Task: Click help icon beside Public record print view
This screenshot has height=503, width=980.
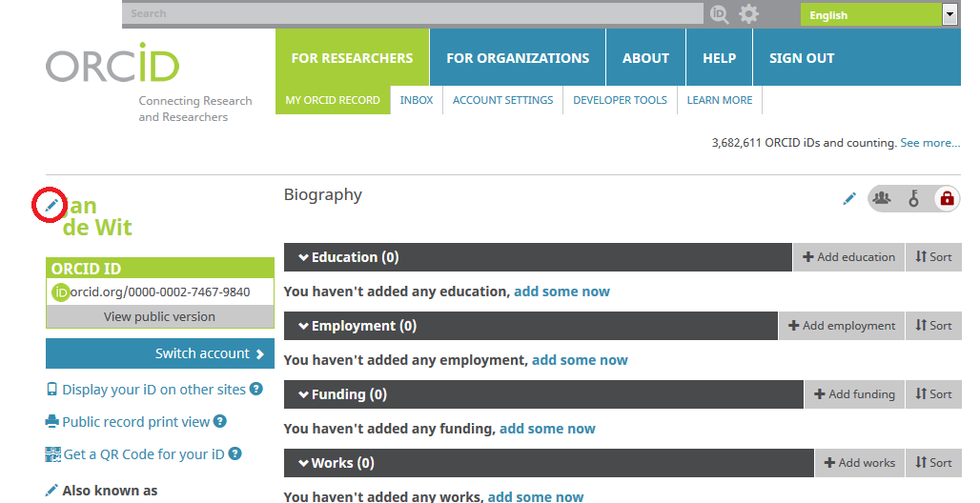Action: (220, 421)
